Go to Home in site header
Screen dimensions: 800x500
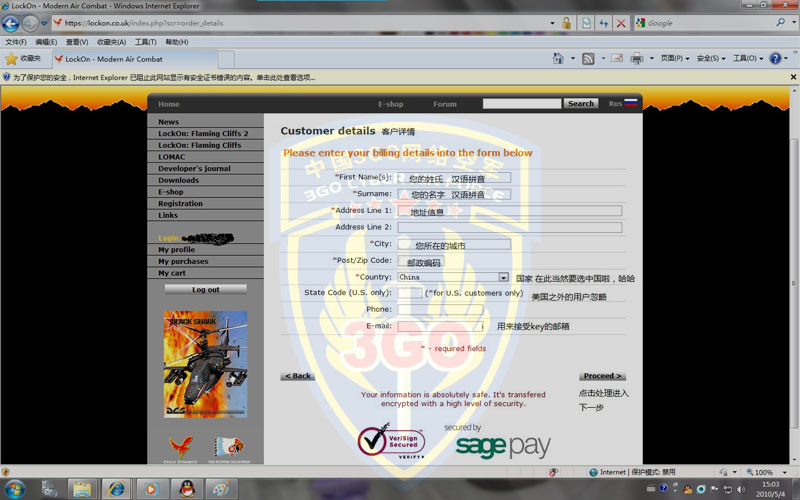tap(168, 104)
